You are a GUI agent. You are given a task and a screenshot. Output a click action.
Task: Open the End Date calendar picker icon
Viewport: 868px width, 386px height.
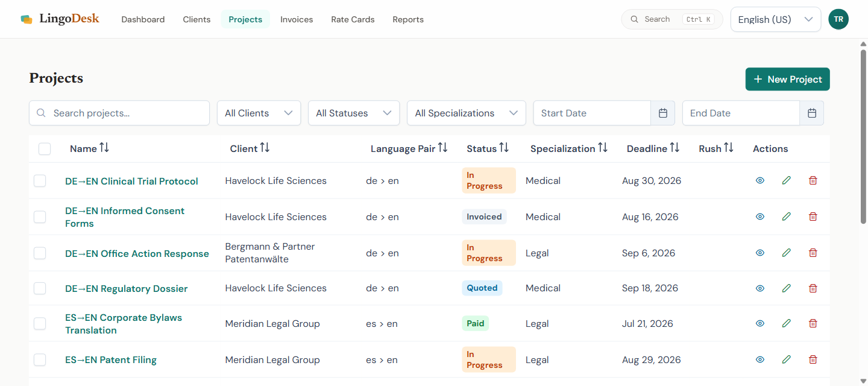point(811,113)
